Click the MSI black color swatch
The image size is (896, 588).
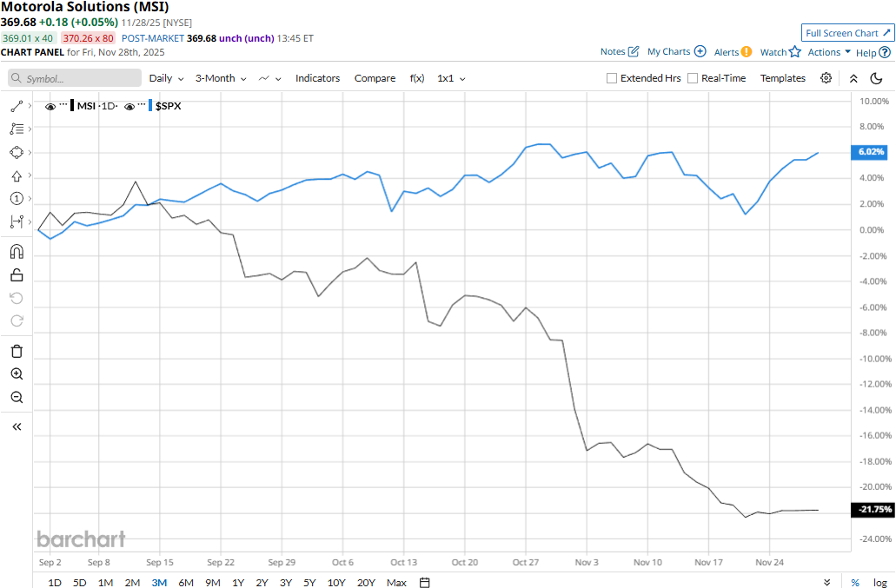[x=72, y=106]
